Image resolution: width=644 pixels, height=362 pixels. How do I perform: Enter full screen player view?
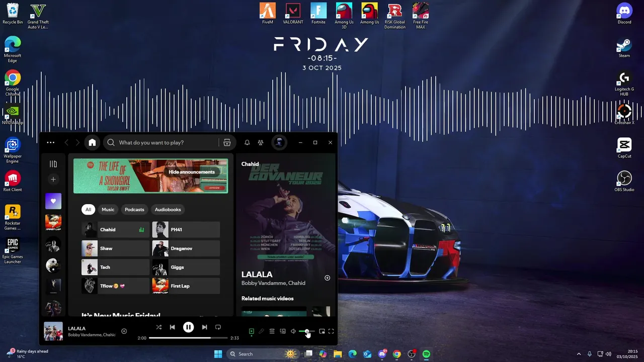click(331, 331)
